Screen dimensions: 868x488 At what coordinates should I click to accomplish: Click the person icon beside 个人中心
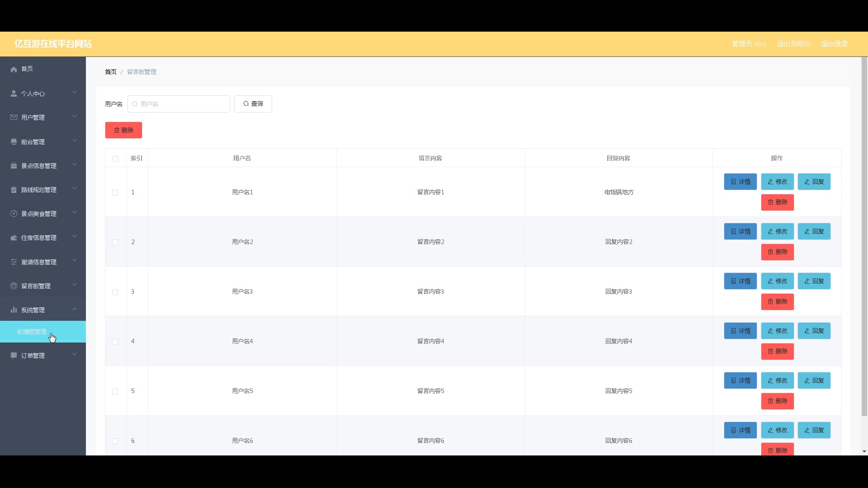(14, 94)
